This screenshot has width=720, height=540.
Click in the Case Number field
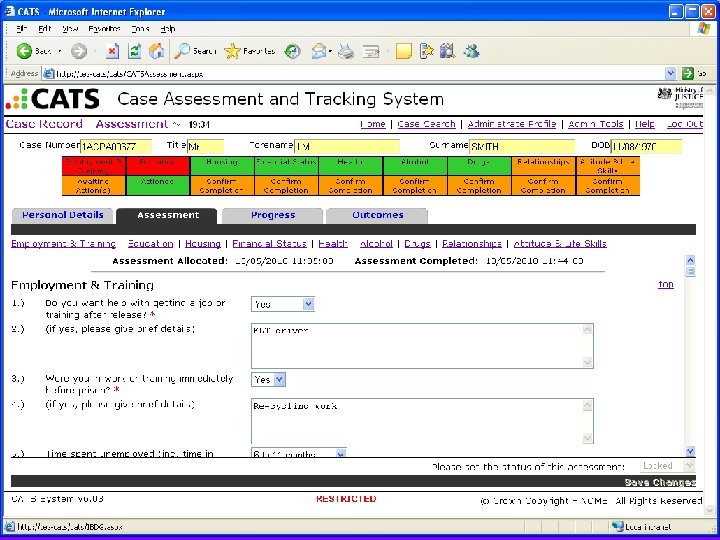116,146
